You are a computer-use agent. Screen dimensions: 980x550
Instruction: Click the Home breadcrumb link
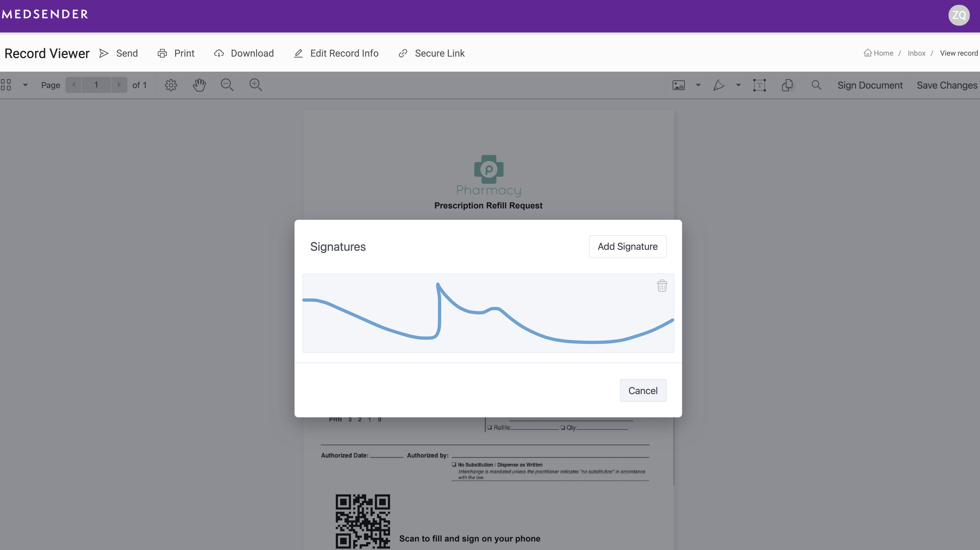point(878,53)
